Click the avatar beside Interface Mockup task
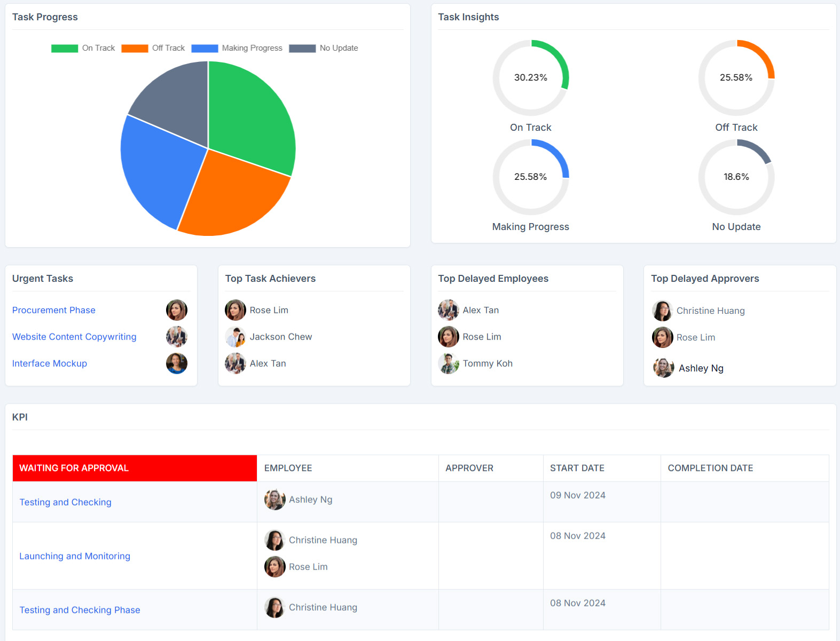840x641 pixels. click(176, 363)
